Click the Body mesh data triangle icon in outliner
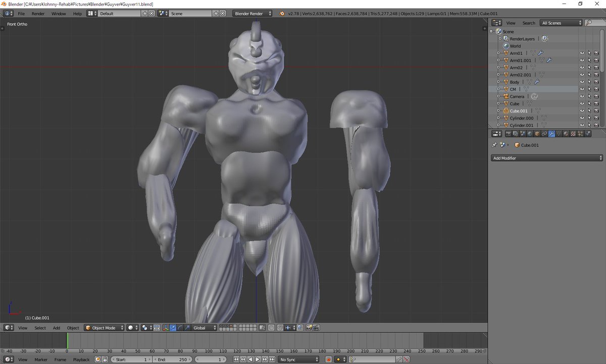 click(x=529, y=82)
